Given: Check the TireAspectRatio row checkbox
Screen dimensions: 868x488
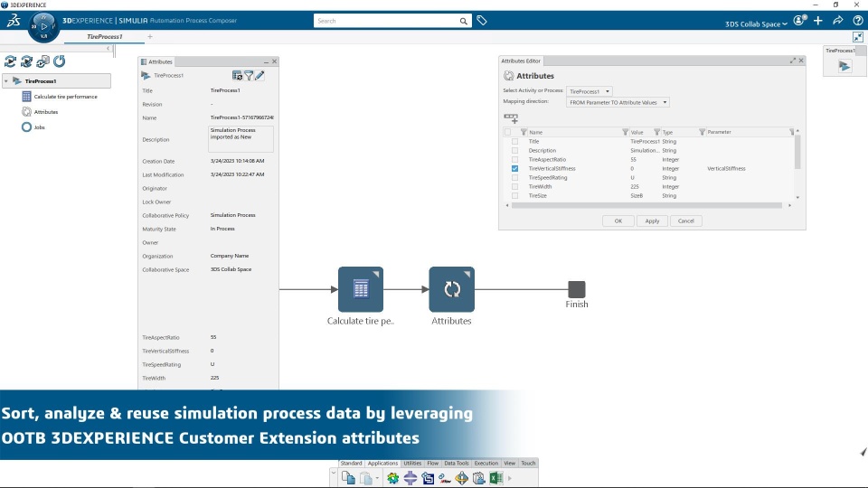Looking at the screenshot, I should (x=514, y=159).
